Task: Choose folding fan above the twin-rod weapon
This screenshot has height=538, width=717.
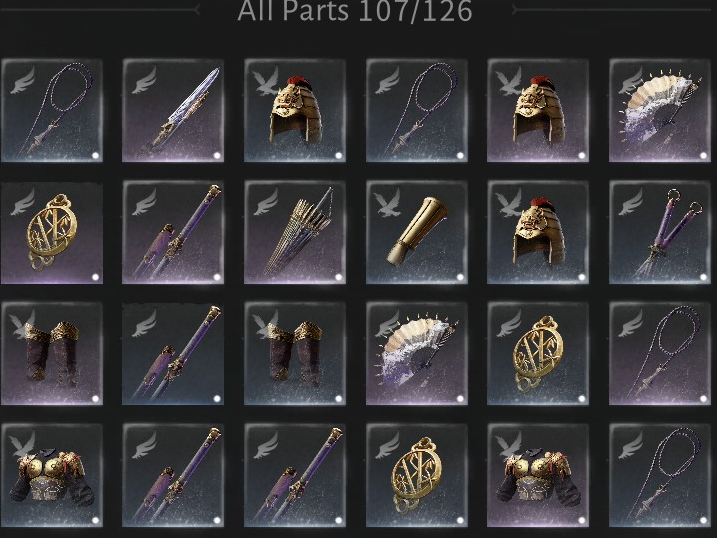Action: pos(660,110)
